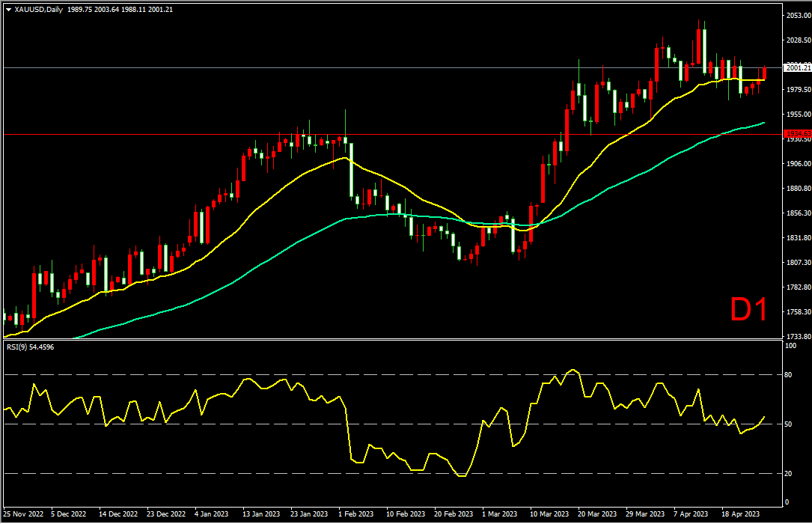Click the 2053.00 price axis label
The image size is (812, 524).
click(x=799, y=16)
